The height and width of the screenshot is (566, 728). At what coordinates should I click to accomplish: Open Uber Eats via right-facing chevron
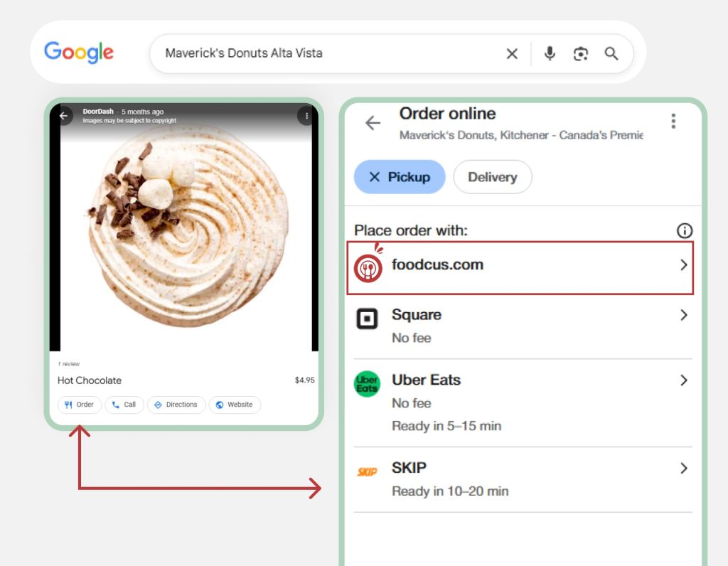(x=683, y=380)
